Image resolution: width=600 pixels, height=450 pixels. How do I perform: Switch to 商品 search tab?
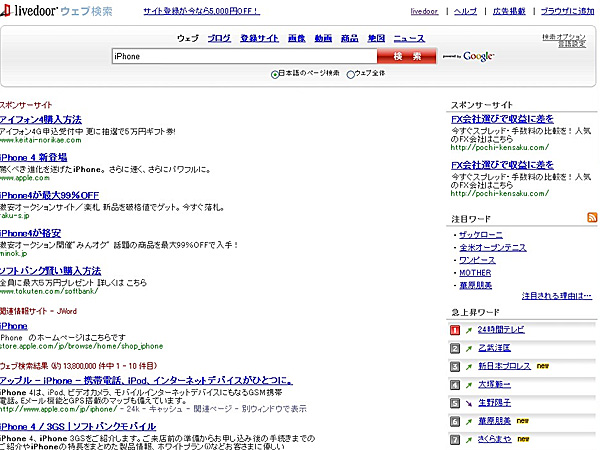click(349, 38)
